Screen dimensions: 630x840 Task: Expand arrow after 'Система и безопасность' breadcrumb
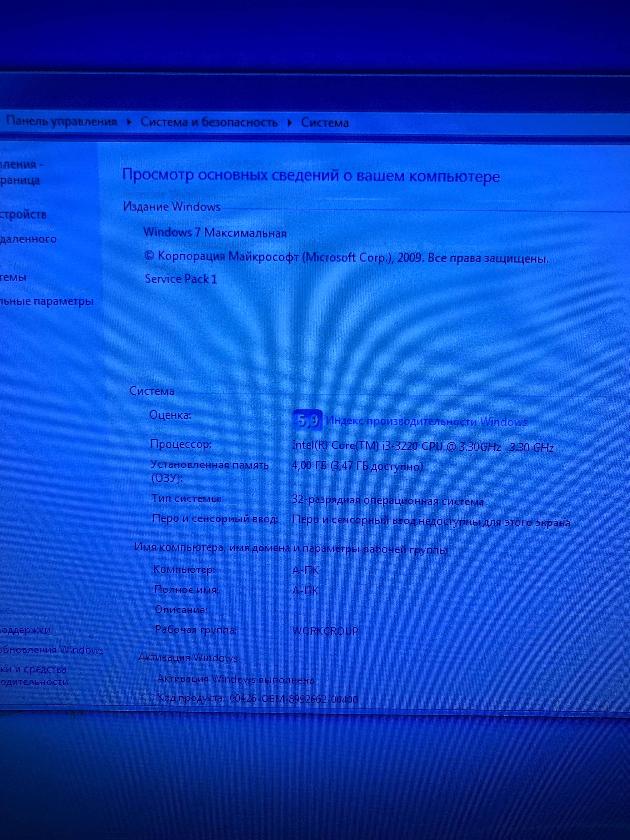[x=289, y=123]
